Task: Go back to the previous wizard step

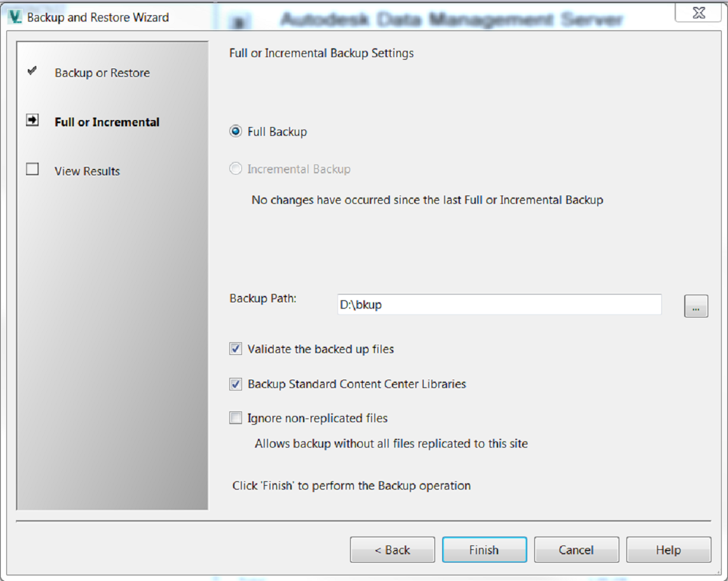Action: tap(392, 549)
